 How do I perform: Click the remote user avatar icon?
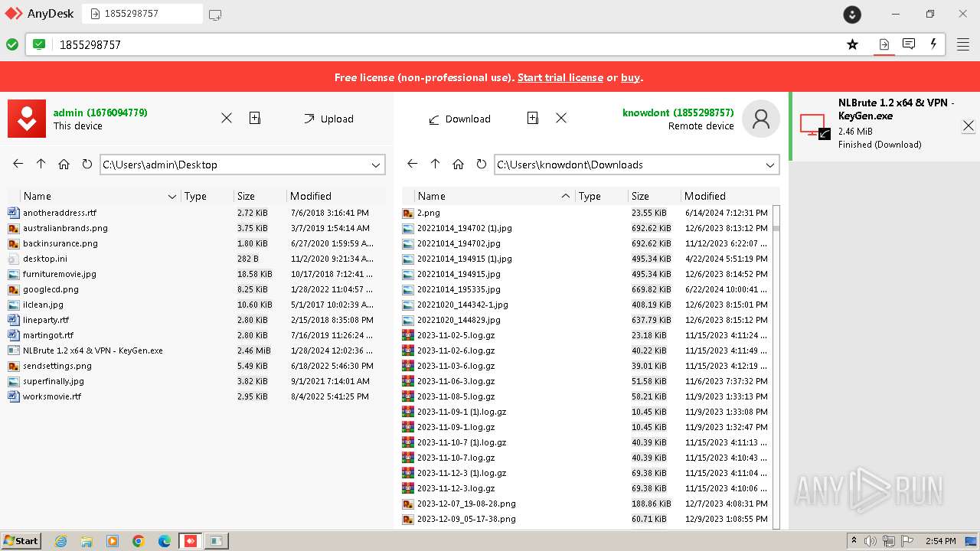click(x=761, y=119)
